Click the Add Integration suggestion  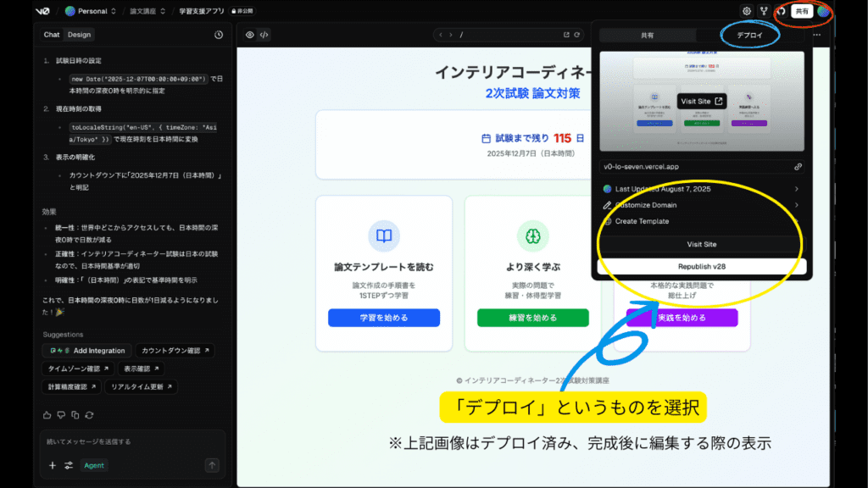[87, 351]
